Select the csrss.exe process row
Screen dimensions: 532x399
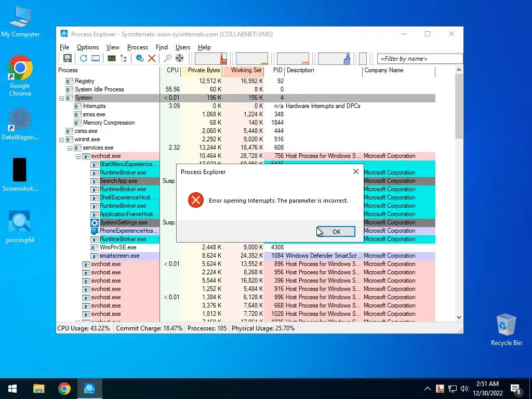(x=246, y=131)
